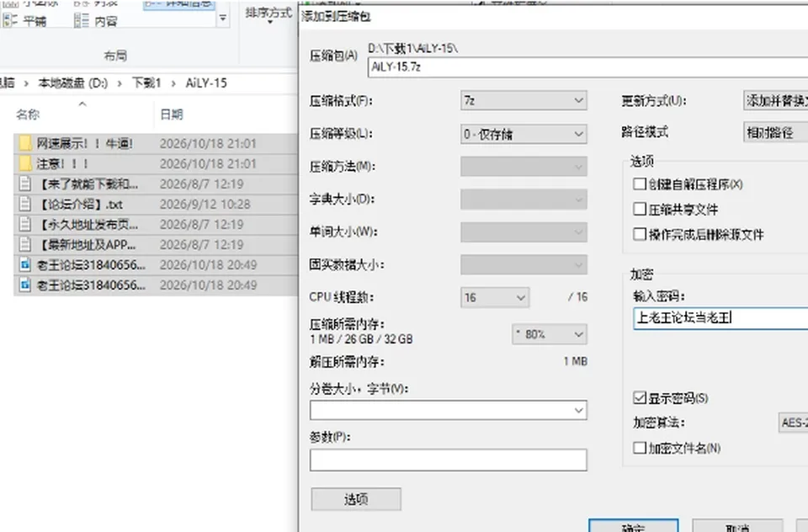Expand the layout gallery arrow in Explorer ribbon
808x532 pixels.
click(x=222, y=19)
